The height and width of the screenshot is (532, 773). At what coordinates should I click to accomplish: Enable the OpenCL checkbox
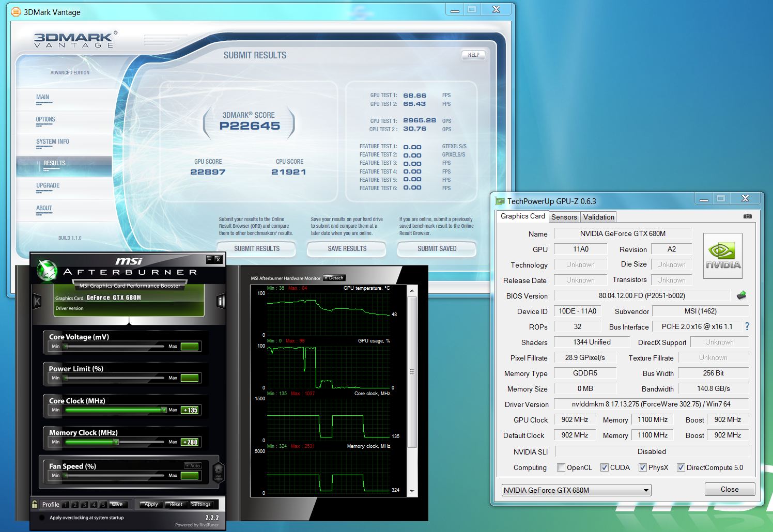click(561, 467)
